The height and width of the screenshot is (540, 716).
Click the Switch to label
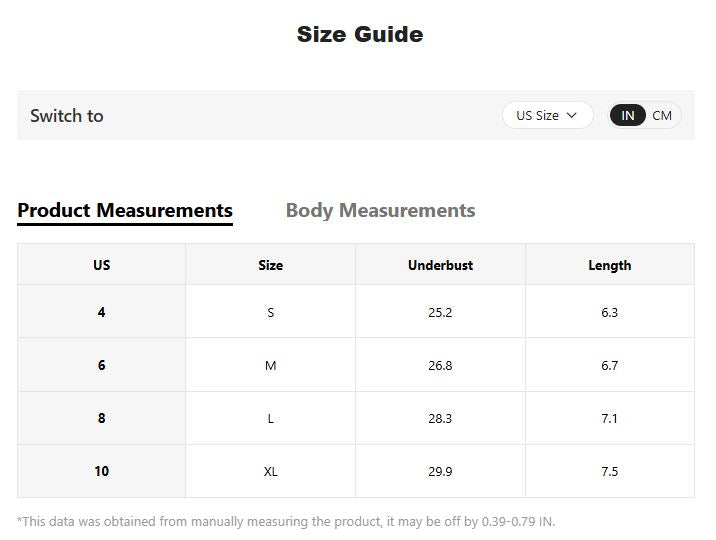pos(67,115)
